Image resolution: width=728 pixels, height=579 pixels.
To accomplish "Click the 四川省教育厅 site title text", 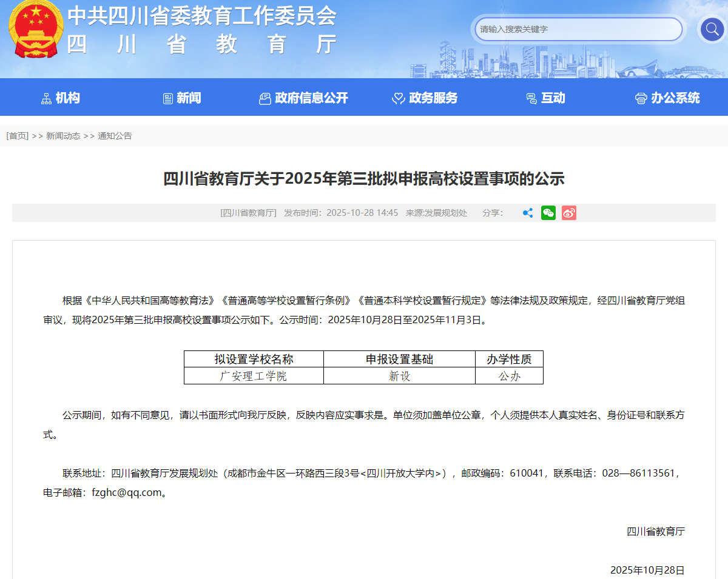I will tap(201, 44).
